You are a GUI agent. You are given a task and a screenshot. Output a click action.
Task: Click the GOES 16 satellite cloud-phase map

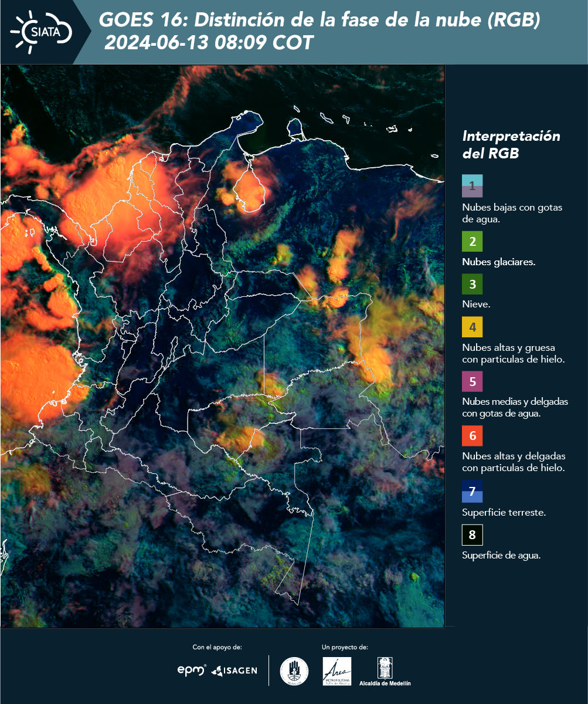tap(223, 346)
